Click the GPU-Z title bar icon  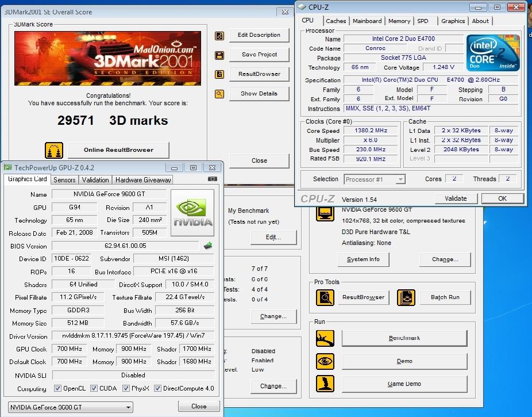[8, 167]
